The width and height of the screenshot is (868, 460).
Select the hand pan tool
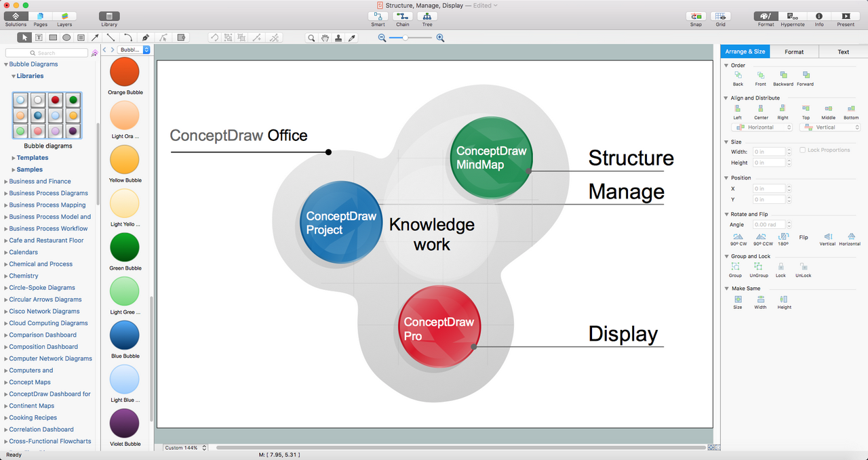point(325,38)
